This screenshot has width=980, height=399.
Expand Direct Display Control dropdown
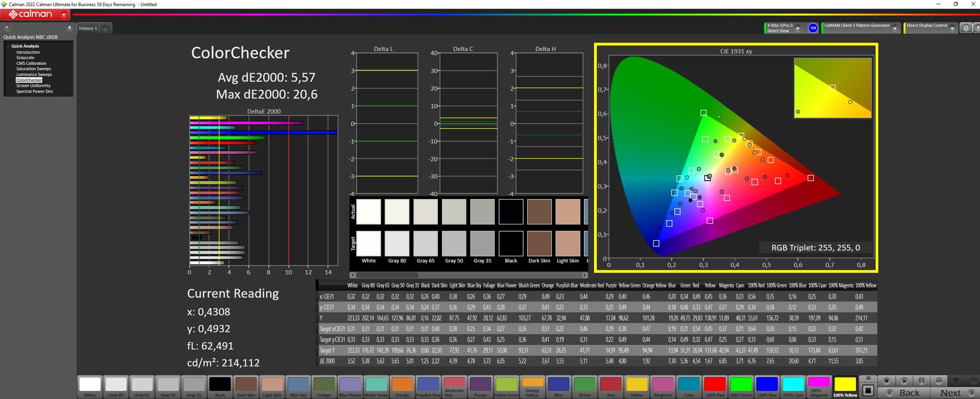tap(952, 29)
